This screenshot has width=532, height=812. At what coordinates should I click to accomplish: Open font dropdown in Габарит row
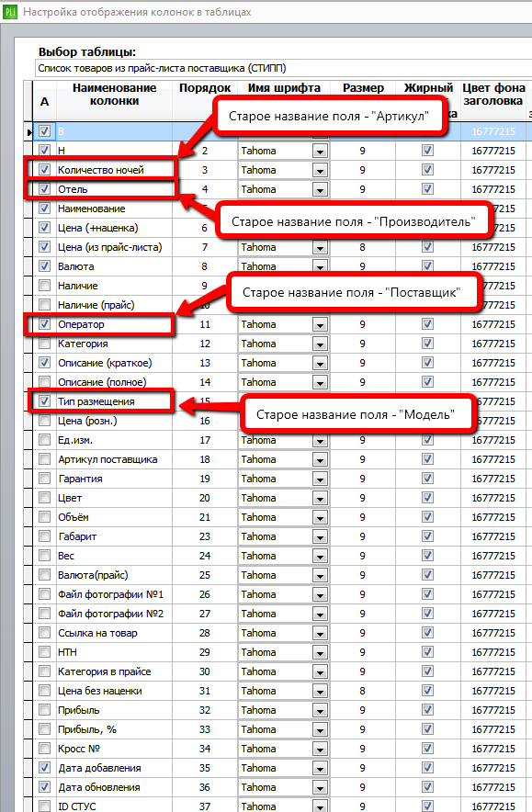pyautogui.click(x=320, y=537)
